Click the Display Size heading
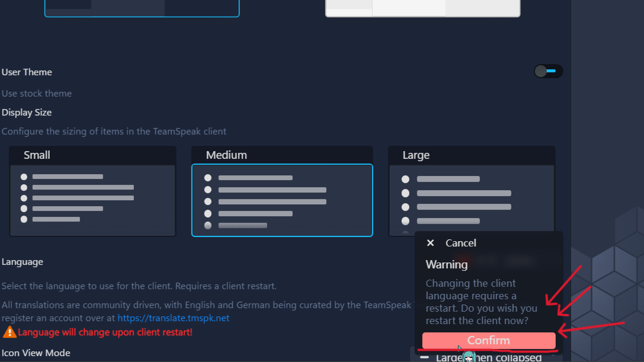Image resolution: width=644 pixels, height=362 pixels. tap(27, 113)
